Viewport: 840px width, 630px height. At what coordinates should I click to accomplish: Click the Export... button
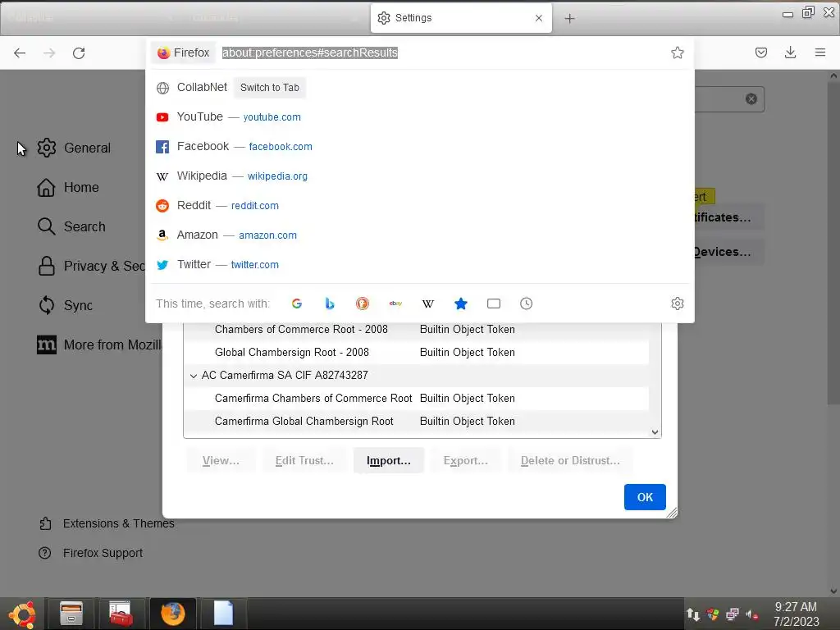[466, 461]
